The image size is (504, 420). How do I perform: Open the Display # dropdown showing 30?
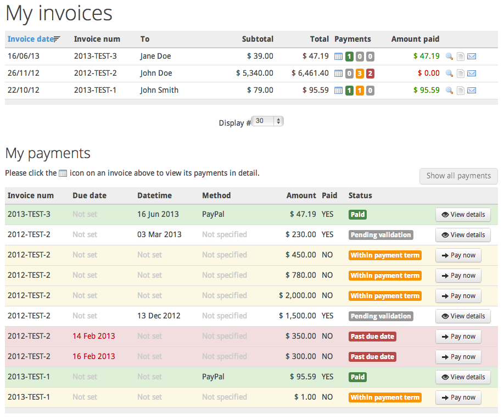coord(267,121)
